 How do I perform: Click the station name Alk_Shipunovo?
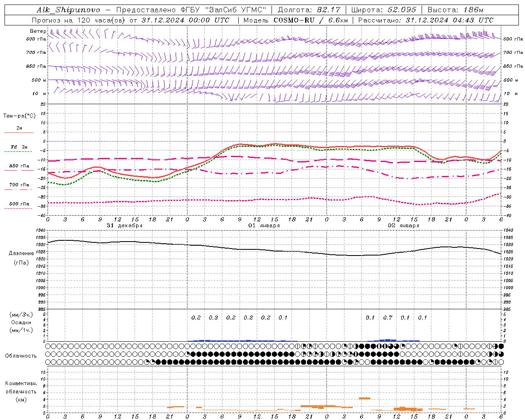pos(68,10)
